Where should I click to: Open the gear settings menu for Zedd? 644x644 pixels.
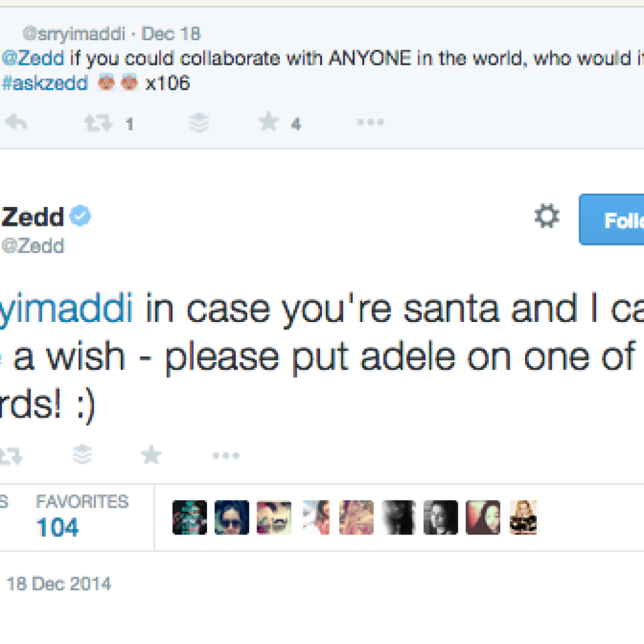(x=547, y=218)
